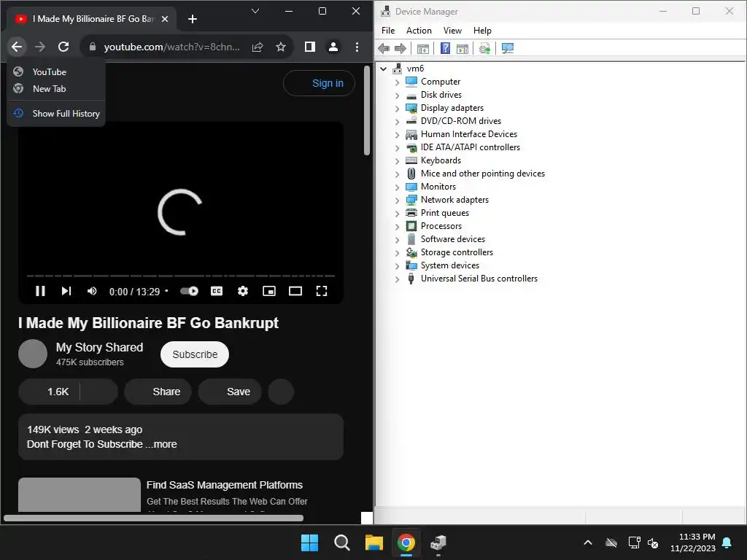The height and width of the screenshot is (560, 747).
Task: Expand Processors category
Action: point(398,226)
